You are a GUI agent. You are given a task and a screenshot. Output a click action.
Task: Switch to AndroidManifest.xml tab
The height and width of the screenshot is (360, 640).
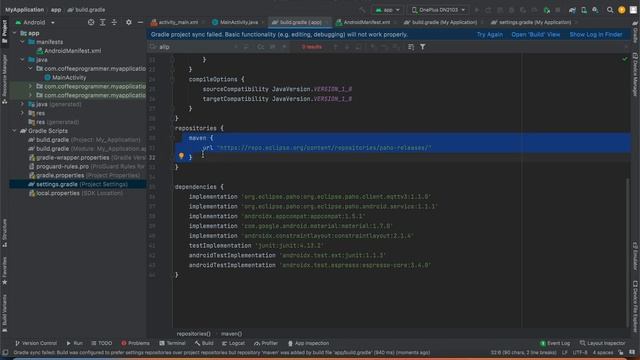363,22
